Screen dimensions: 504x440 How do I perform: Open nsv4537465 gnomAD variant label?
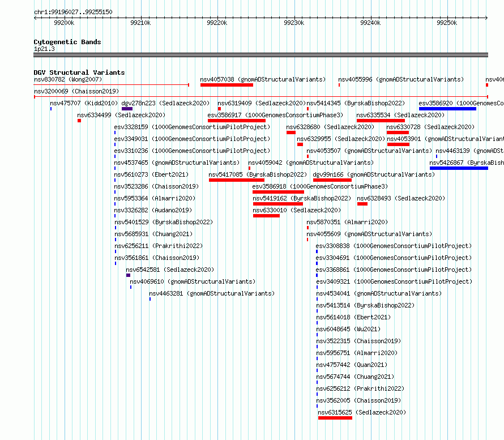pyautogui.click(x=177, y=163)
